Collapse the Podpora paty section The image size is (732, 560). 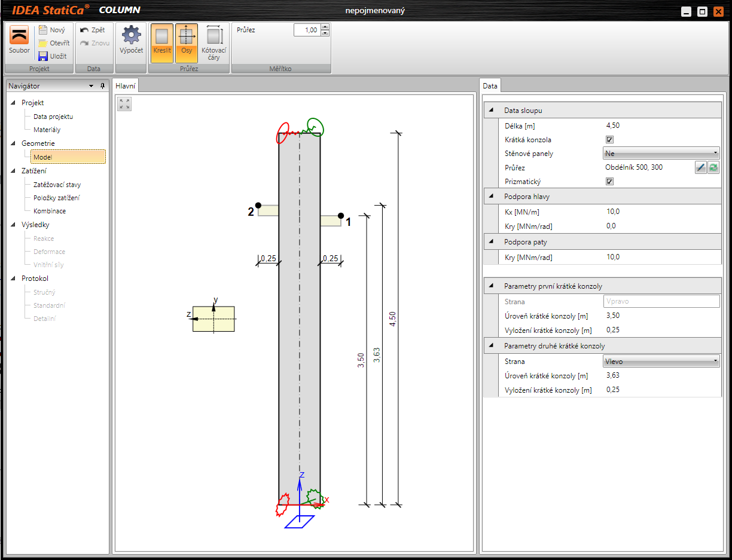(x=492, y=242)
